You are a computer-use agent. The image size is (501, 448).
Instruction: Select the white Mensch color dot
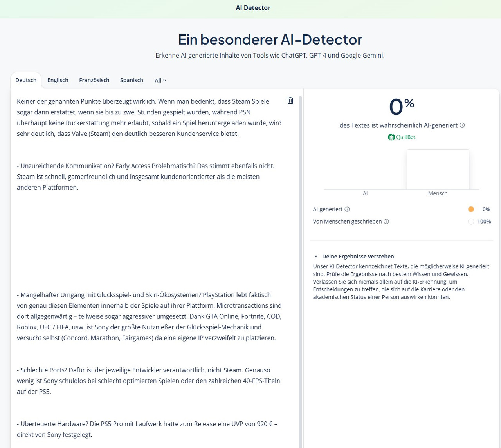point(471,222)
